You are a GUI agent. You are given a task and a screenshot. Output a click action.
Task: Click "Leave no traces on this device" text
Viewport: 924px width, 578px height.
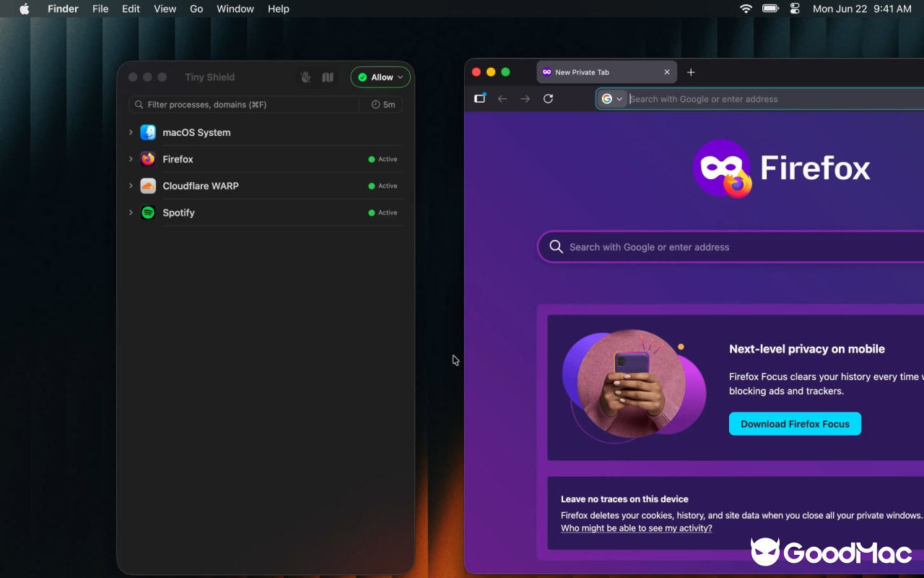tap(624, 499)
